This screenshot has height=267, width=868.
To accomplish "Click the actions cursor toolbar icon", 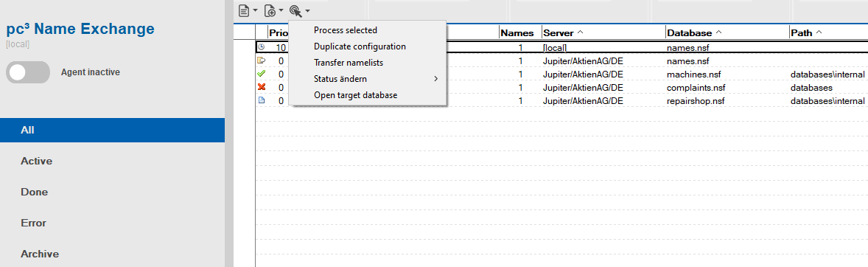I will pos(295,10).
